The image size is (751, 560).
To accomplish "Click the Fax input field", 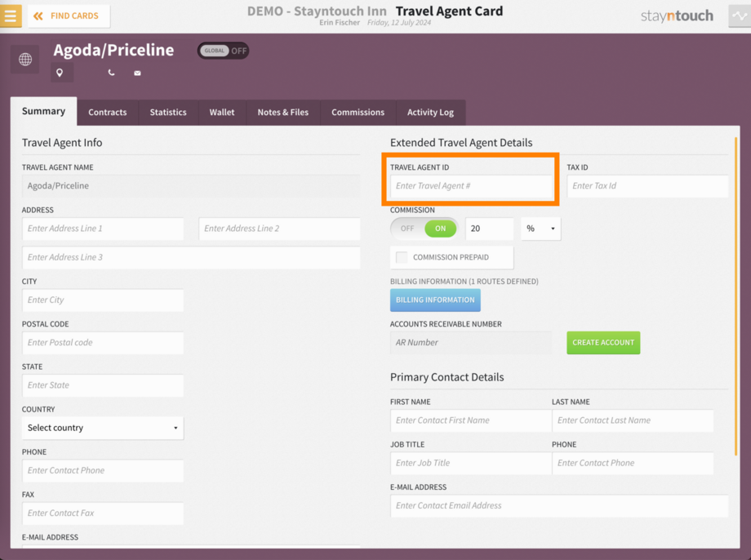I will coord(103,513).
